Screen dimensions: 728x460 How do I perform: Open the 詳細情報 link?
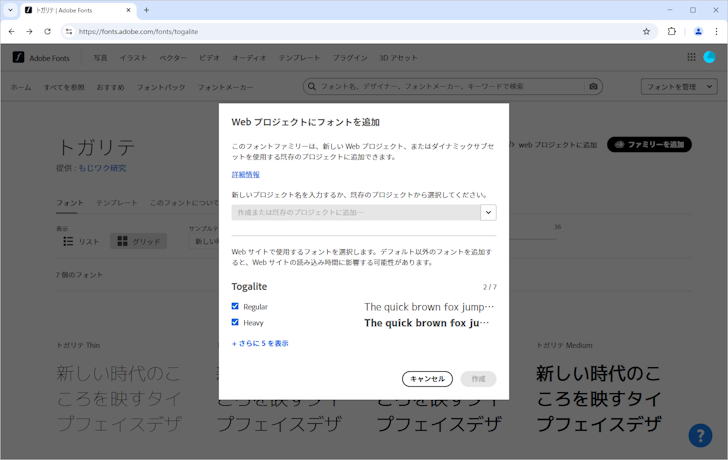(246, 175)
